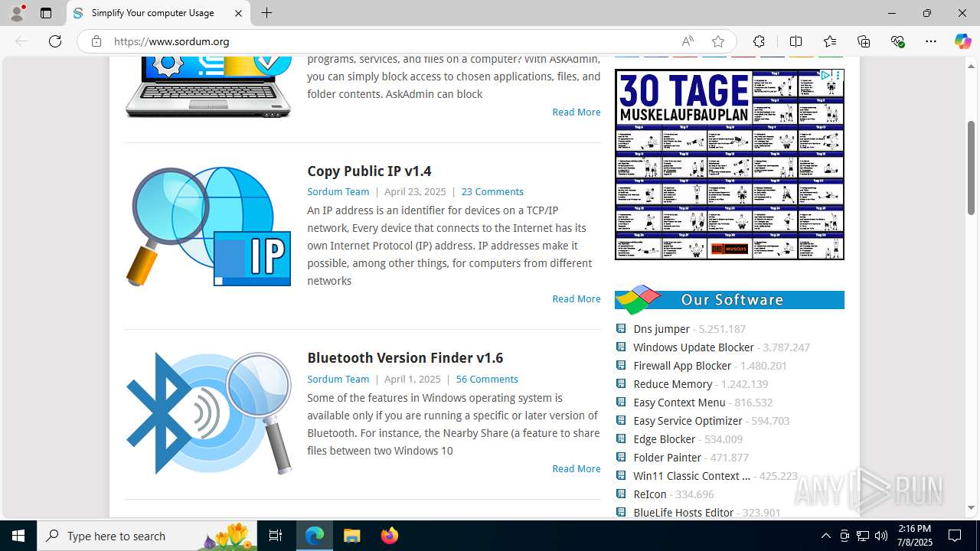Switch to the Simplify Your computer Usage tab
Viewport: 980px width, 551px height.
click(158, 13)
